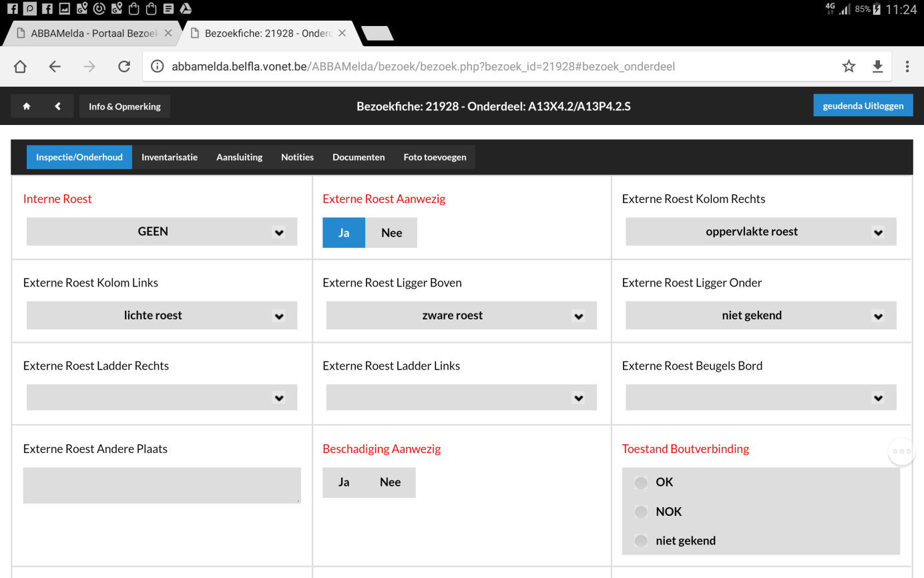Viewport: 924px width, 578px height.
Task: Open the Interne Roest dropdown showing GEEN
Action: coord(162,232)
